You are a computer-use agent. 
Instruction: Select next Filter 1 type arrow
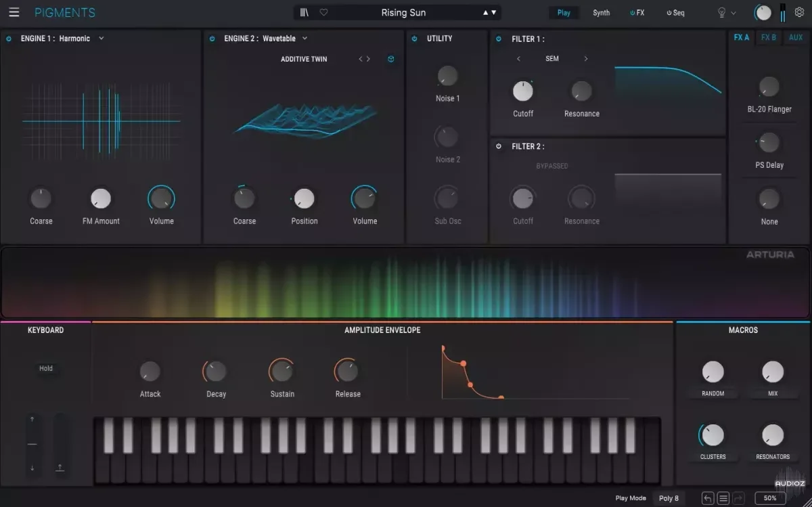(x=586, y=59)
